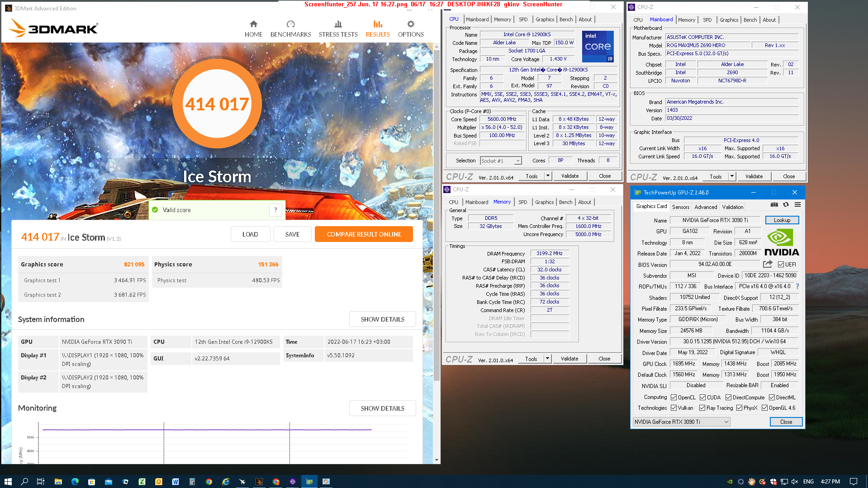Show details for Monitoring
The image size is (868, 488).
pos(382,408)
